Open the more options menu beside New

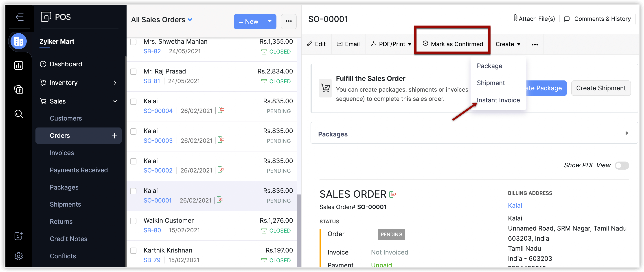tap(289, 22)
